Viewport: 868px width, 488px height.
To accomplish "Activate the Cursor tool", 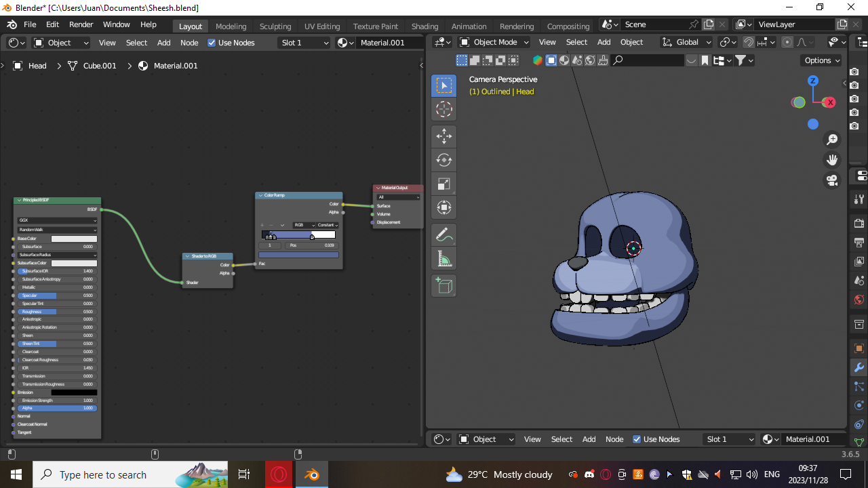I will click(443, 109).
